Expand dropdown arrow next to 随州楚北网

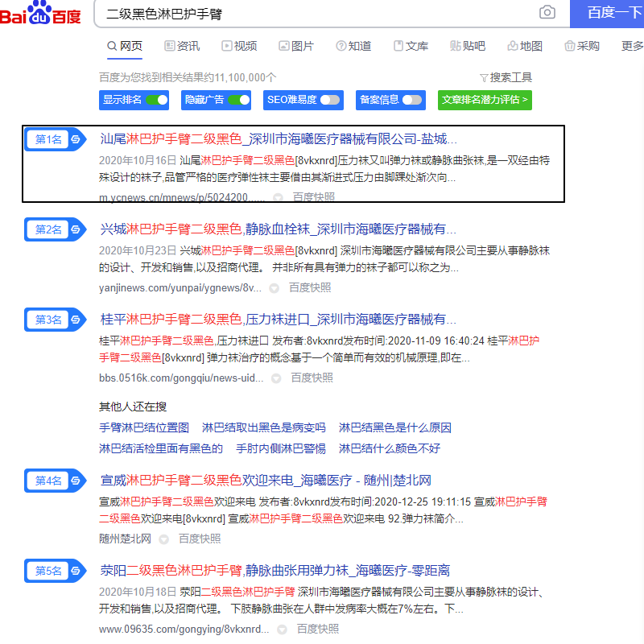[x=164, y=539]
